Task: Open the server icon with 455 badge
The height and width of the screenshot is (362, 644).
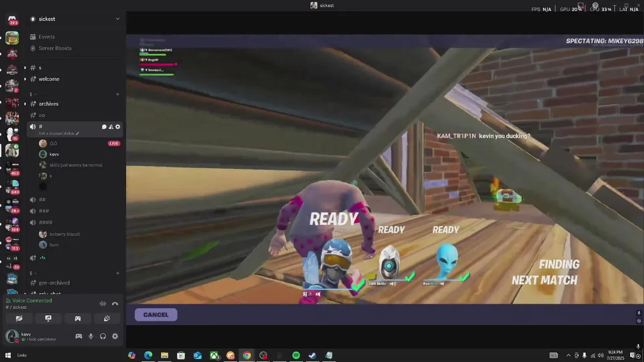Action: click(x=12, y=167)
